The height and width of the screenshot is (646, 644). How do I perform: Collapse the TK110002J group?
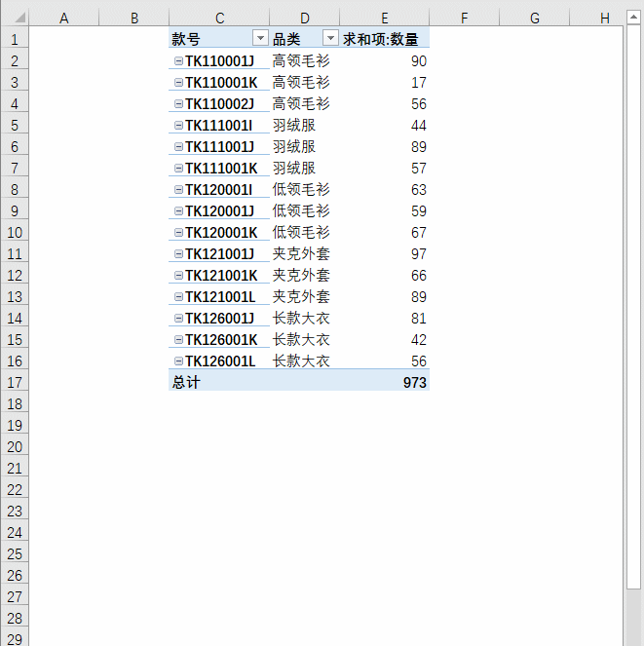click(178, 104)
